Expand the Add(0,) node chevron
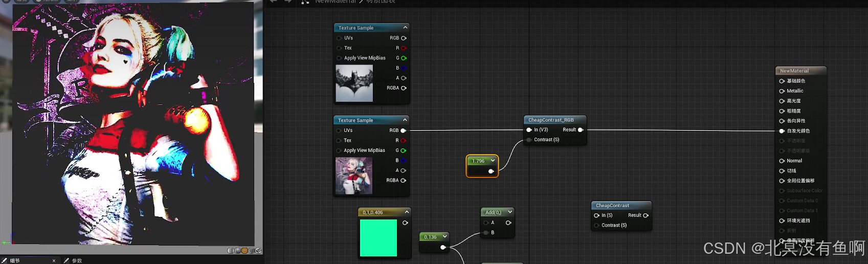Screen dimensions: 868x264 tap(510, 212)
